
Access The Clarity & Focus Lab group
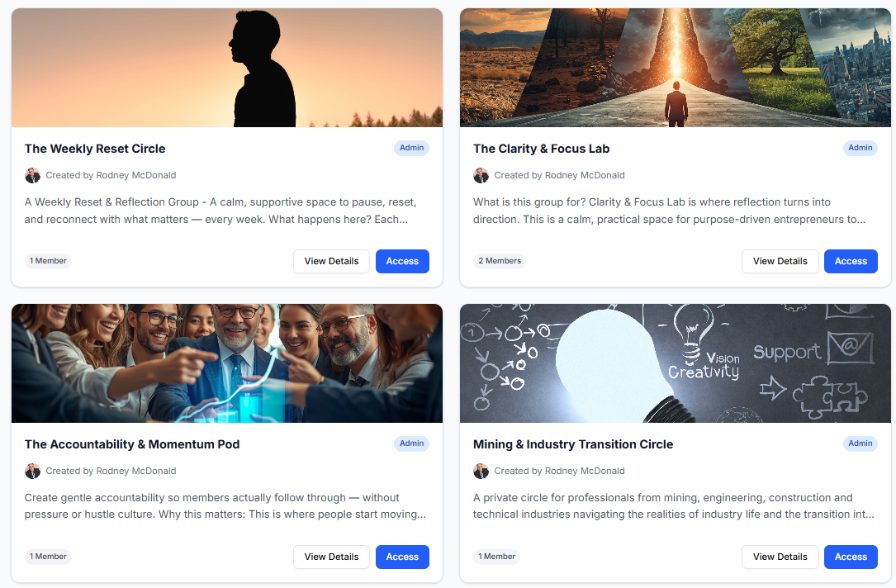coord(851,261)
